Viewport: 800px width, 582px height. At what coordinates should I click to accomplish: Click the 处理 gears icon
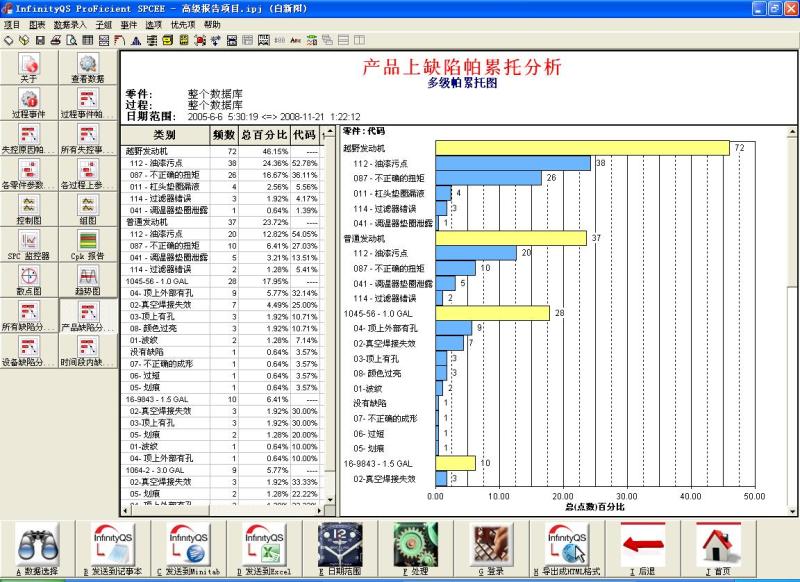(x=415, y=549)
